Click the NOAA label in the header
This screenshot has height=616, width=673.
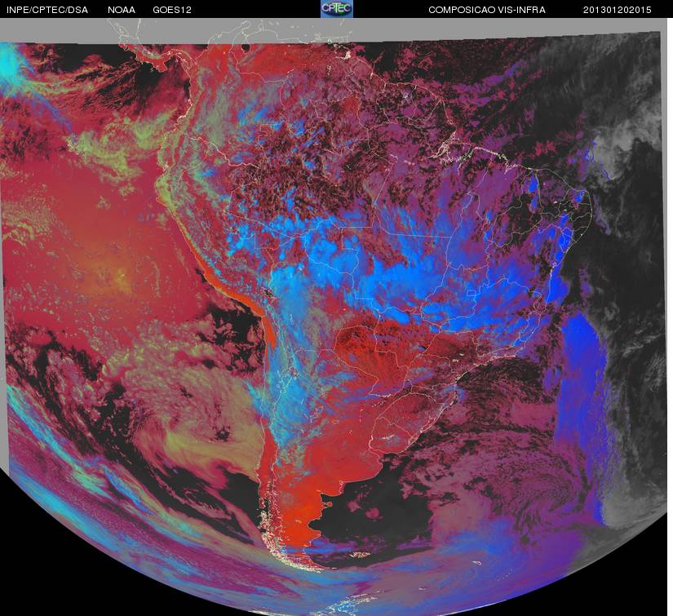click(x=122, y=10)
